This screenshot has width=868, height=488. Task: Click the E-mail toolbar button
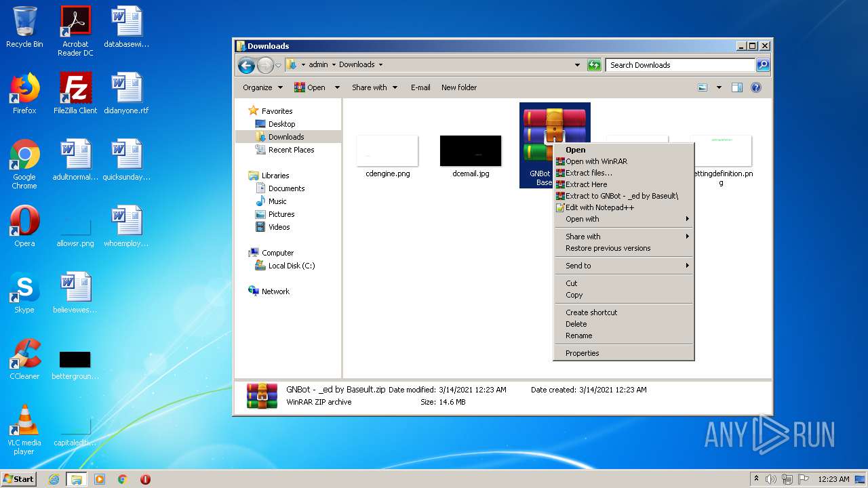pos(420,87)
